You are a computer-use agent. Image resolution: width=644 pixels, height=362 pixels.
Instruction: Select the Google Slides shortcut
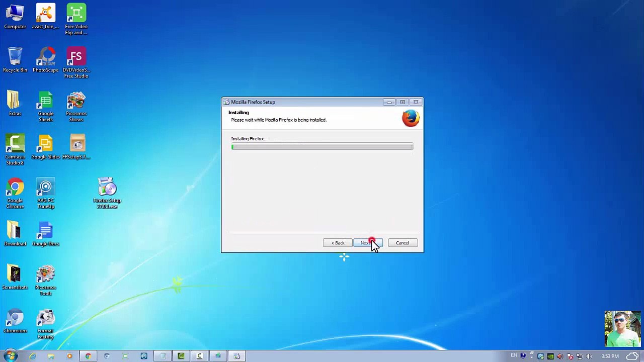(x=45, y=147)
